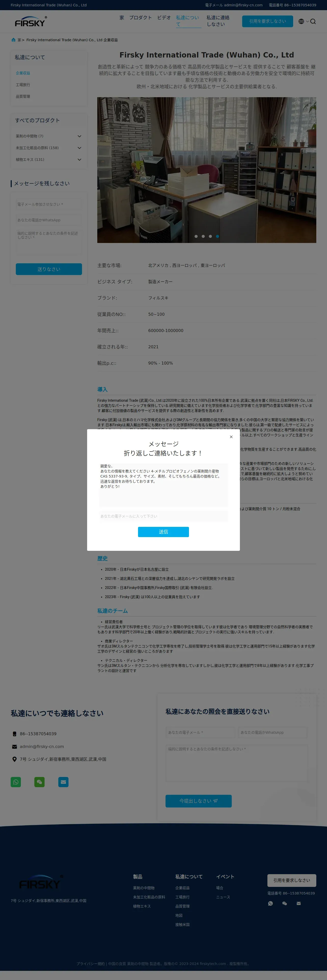Focus the popup email input field
The image size is (327, 980).
pyautogui.click(x=163, y=516)
